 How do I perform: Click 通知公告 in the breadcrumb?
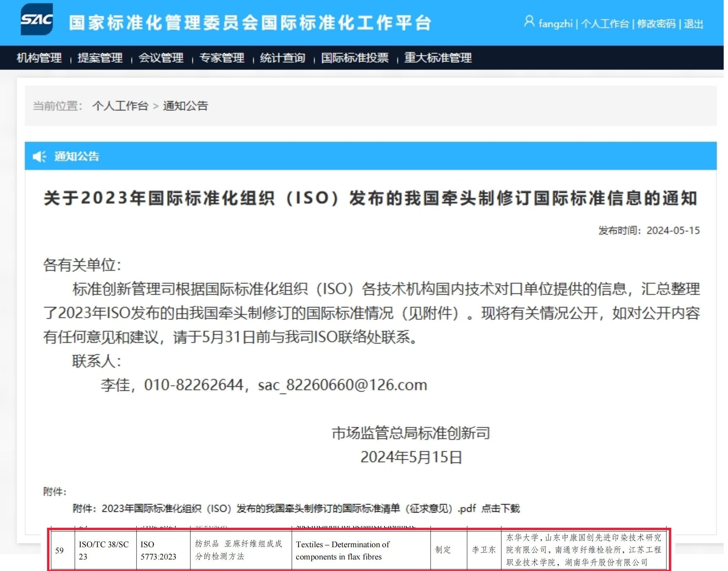point(185,106)
